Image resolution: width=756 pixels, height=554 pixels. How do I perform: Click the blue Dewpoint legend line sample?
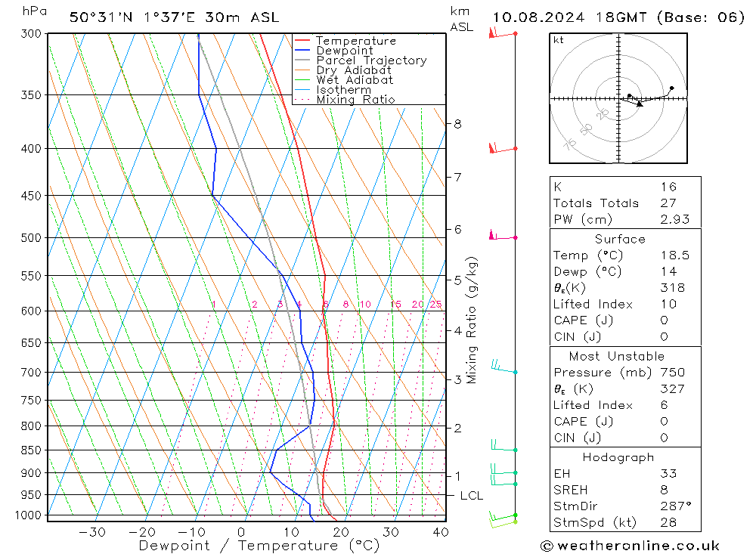coord(302,50)
